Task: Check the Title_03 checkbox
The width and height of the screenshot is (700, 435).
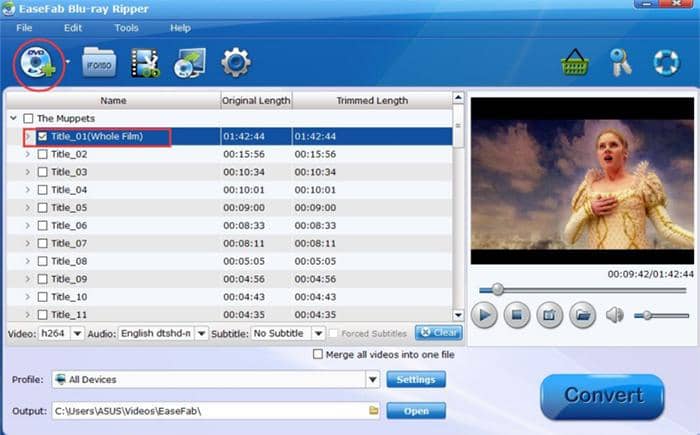Action: [42, 172]
